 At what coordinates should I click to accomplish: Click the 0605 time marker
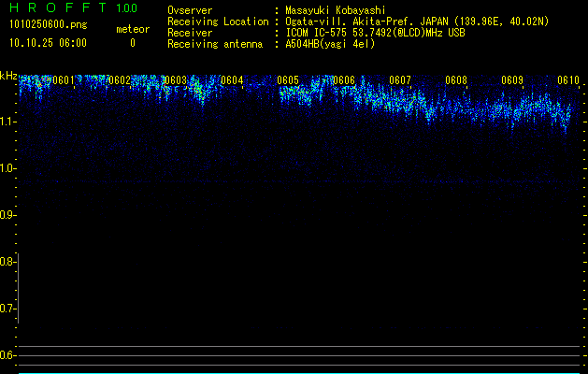tap(288, 80)
